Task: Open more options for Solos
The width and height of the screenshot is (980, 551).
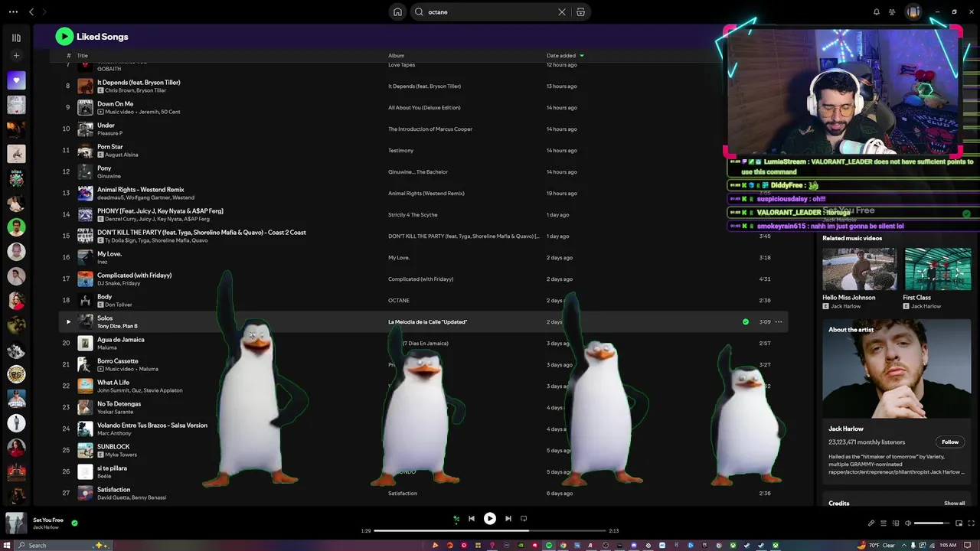Action: (779, 321)
